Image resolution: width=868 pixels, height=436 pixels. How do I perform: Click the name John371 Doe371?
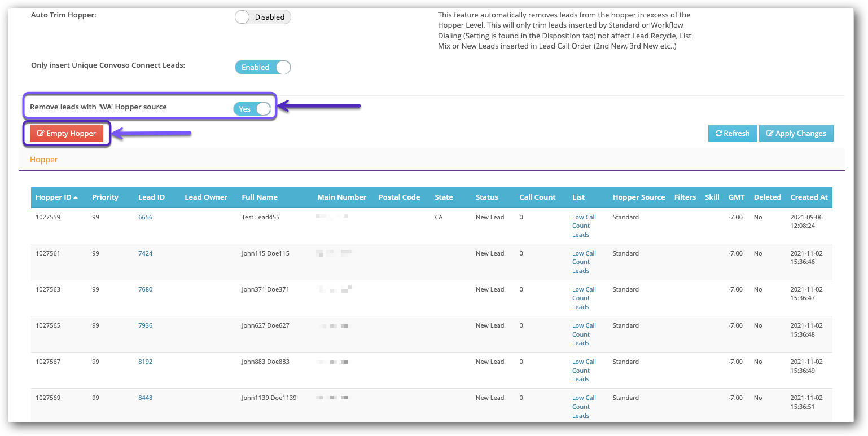(x=265, y=289)
